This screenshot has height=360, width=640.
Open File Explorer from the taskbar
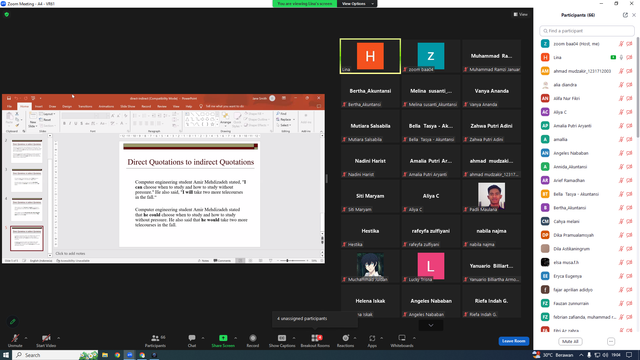click(x=105, y=355)
